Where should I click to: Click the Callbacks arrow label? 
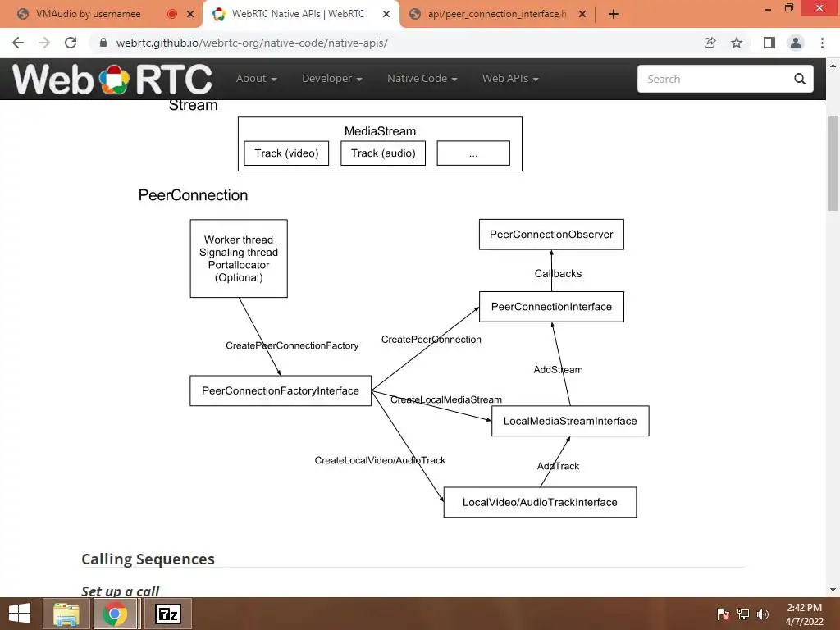pos(558,273)
